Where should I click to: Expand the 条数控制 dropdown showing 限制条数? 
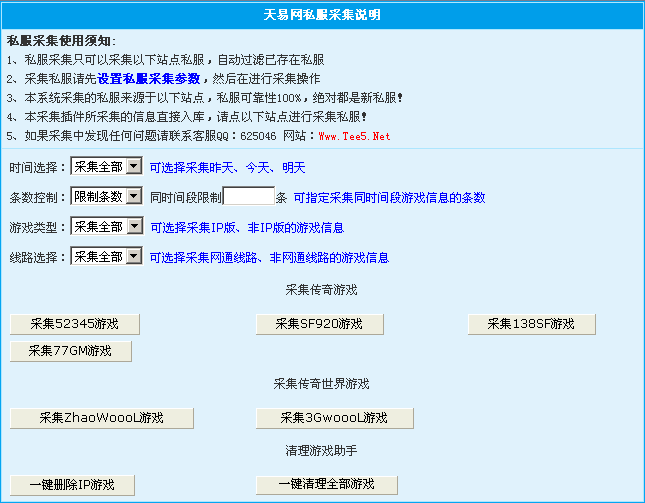[106, 197]
